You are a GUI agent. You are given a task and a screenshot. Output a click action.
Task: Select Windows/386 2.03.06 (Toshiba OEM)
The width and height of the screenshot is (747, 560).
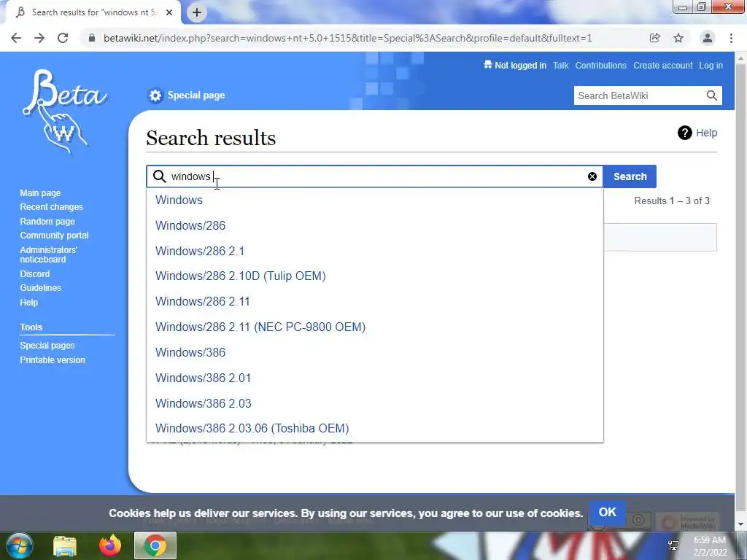(375, 429)
